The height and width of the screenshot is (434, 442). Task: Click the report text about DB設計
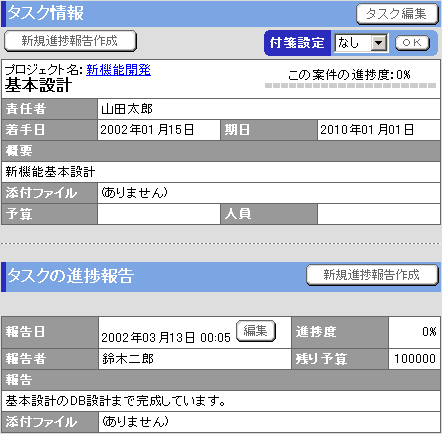point(115,401)
